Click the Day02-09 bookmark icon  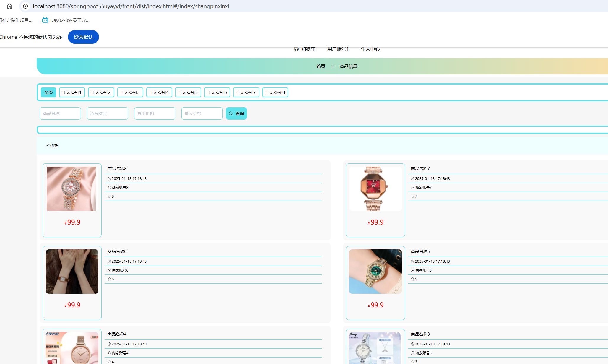point(45,20)
